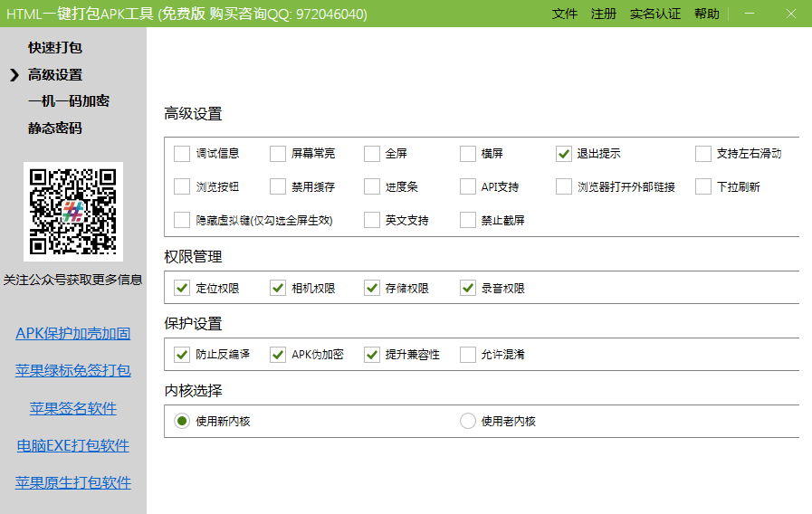This screenshot has width=812, height=514.
Task: Click the QR code image in sidebar
Action: tap(73, 212)
